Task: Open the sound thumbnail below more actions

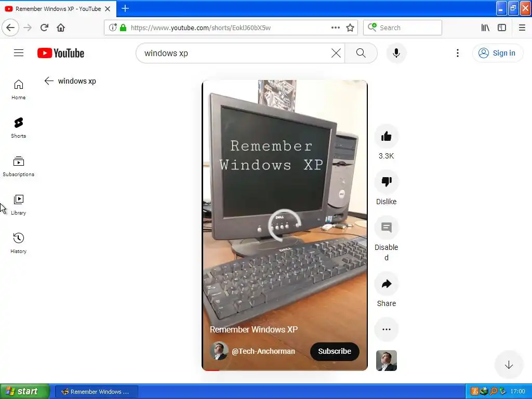Action: pos(386,361)
